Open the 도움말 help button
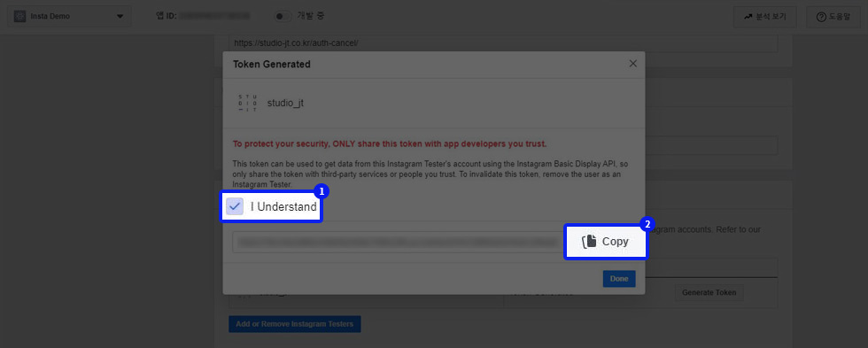This screenshot has height=348, width=868. [x=833, y=17]
